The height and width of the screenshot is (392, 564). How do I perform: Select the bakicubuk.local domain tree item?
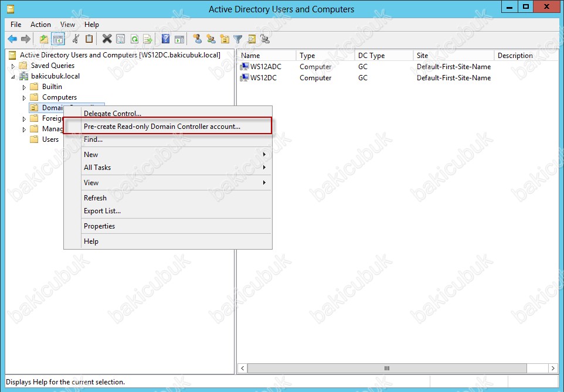coord(55,76)
